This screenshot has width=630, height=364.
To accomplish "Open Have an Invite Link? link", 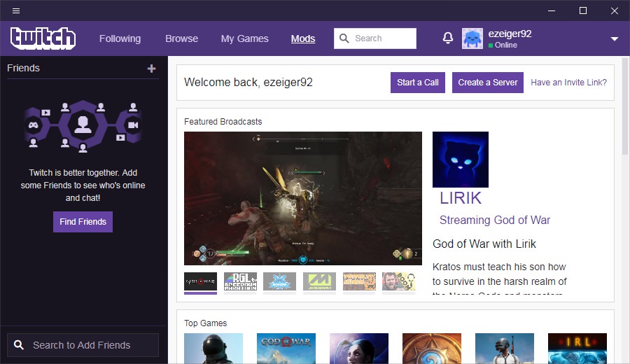I will (x=568, y=83).
